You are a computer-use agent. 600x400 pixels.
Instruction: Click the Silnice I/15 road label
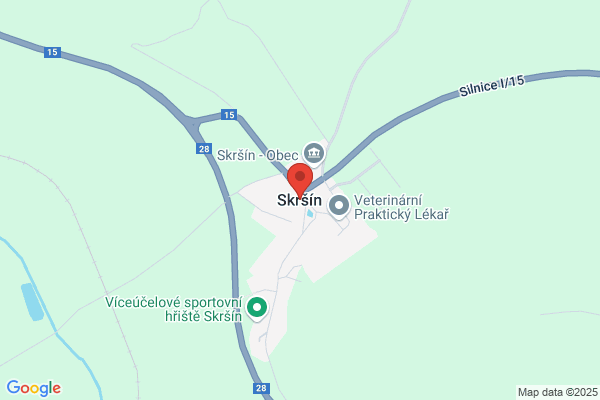pyautogui.click(x=492, y=86)
